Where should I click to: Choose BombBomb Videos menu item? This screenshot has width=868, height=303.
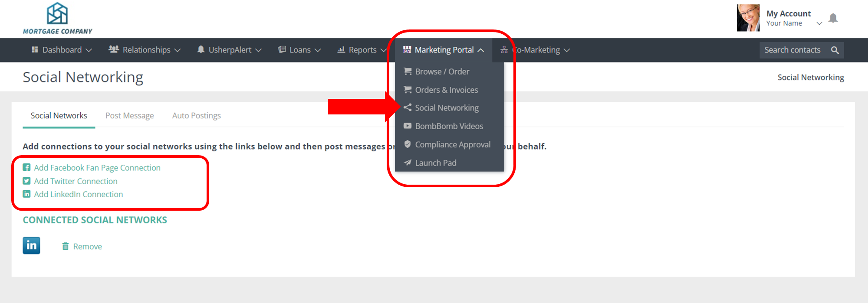(x=449, y=126)
